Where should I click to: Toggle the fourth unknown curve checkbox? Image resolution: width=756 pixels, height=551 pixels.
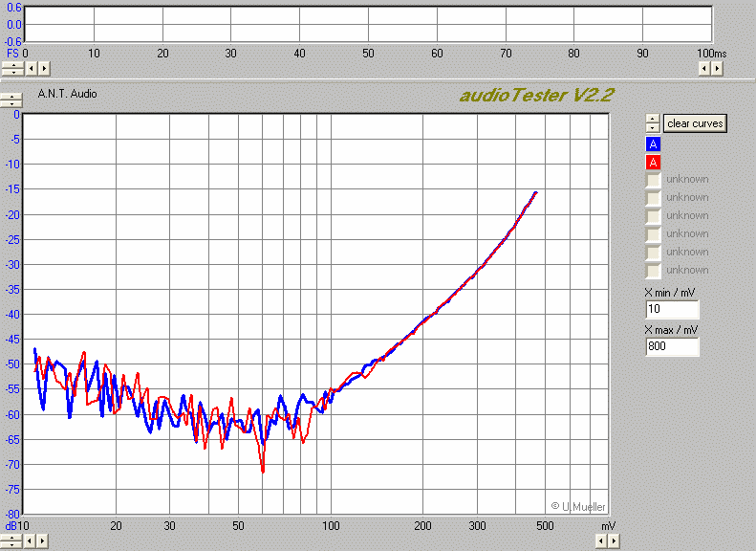[x=653, y=234]
